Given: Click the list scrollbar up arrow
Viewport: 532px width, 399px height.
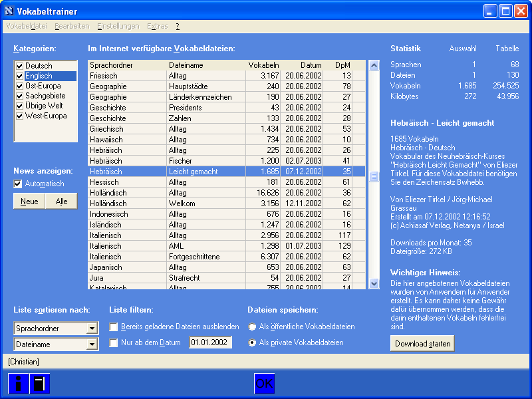Looking at the screenshot, I should pyautogui.click(x=374, y=65).
